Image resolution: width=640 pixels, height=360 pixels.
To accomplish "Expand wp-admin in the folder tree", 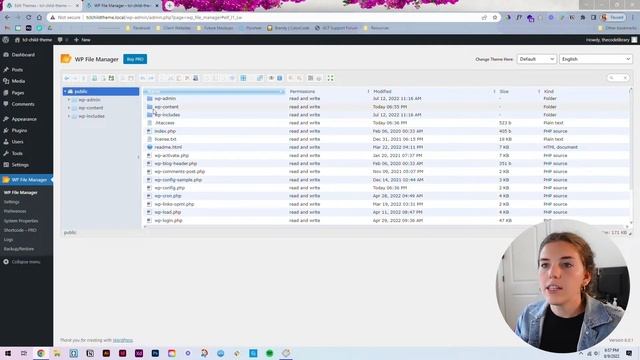I will pos(69,100).
